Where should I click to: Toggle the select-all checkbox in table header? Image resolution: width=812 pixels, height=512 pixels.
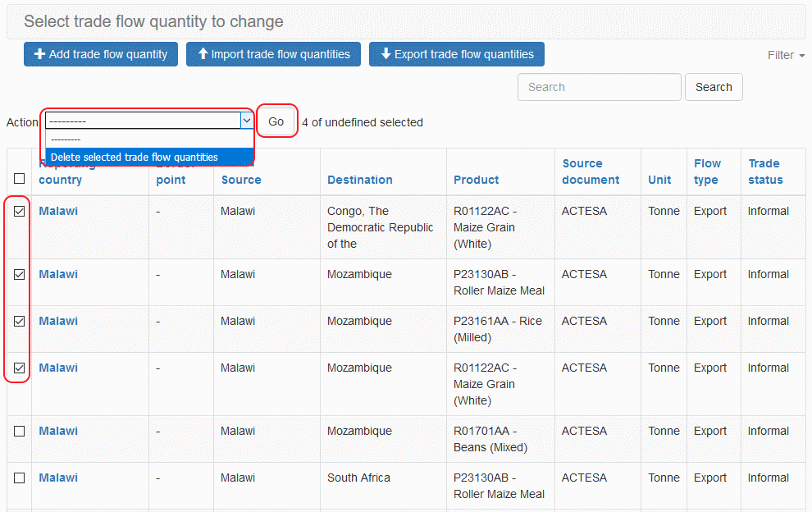click(x=20, y=178)
